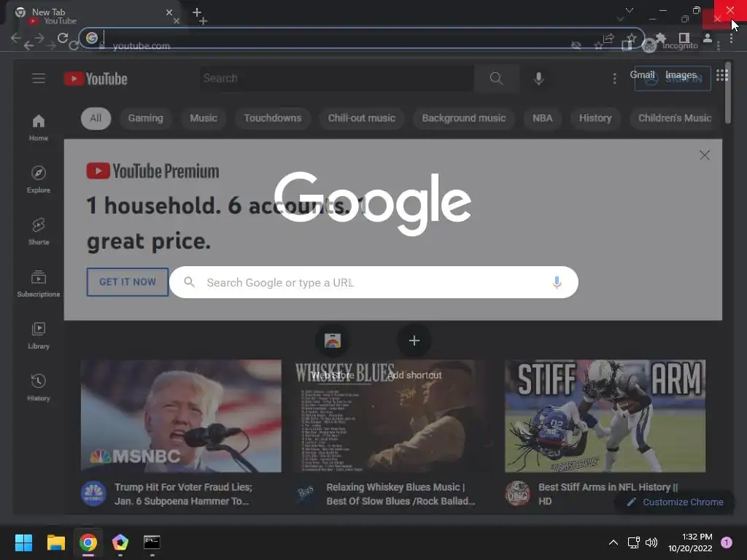
Task: Click the Customize Chrome button
Action: pos(675,502)
